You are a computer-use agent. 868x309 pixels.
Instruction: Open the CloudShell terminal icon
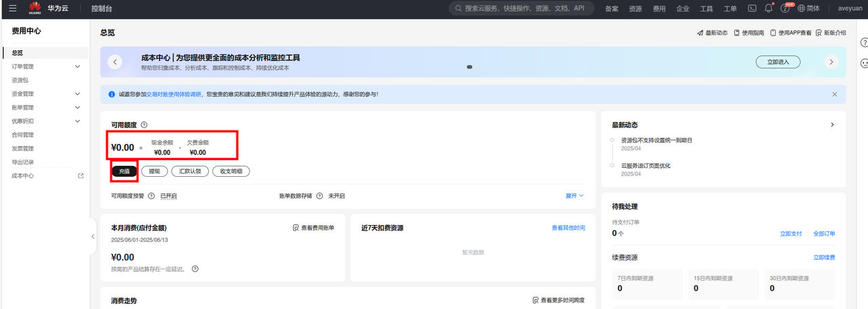[x=752, y=8]
